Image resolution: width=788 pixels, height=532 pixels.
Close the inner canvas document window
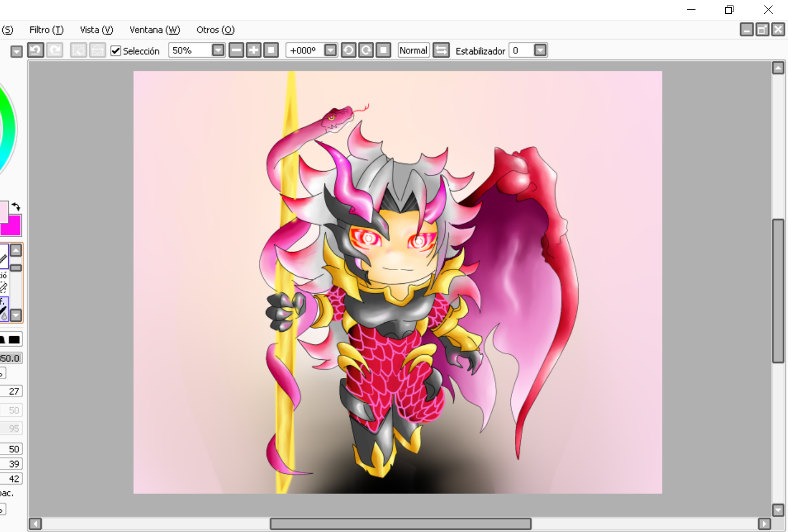778,29
